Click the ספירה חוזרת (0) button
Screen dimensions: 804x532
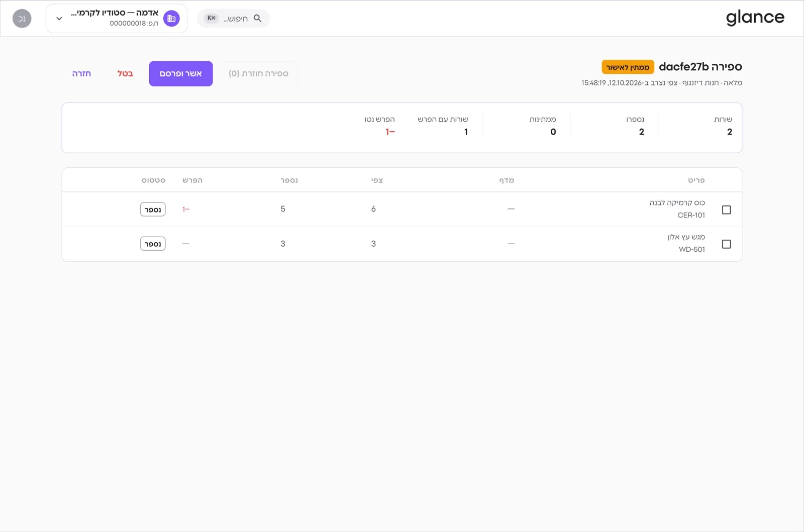pos(259,73)
